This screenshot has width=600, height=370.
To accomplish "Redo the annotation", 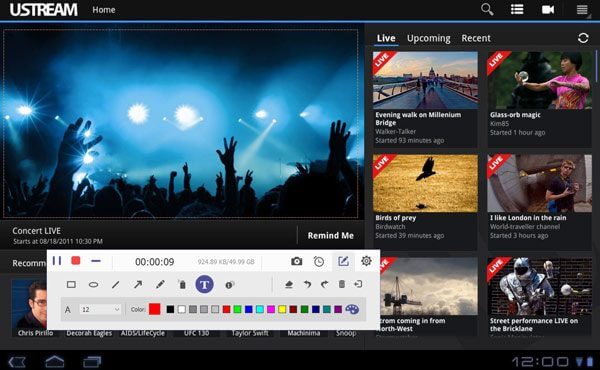I will (324, 284).
